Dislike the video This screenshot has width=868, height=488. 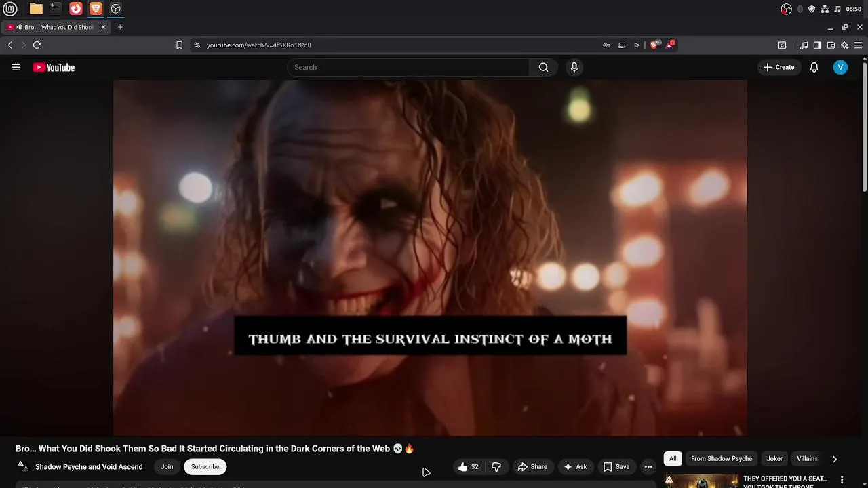pos(496,466)
